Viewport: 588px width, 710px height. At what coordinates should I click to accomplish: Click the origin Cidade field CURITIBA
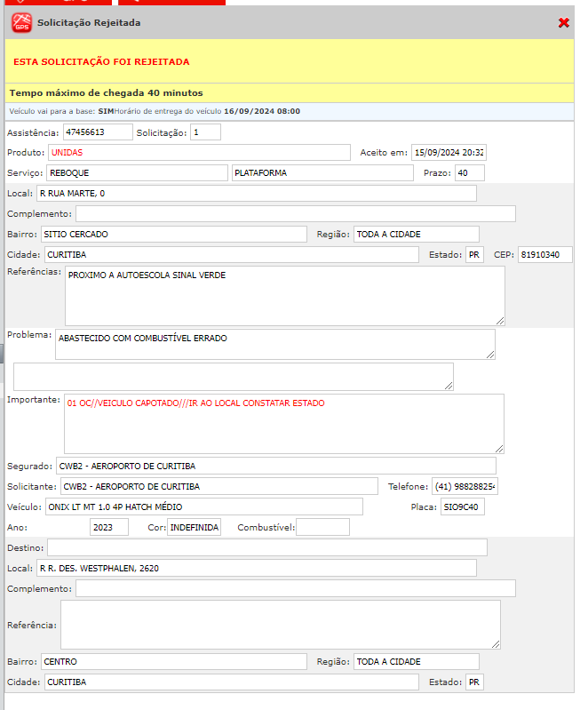coord(231,254)
